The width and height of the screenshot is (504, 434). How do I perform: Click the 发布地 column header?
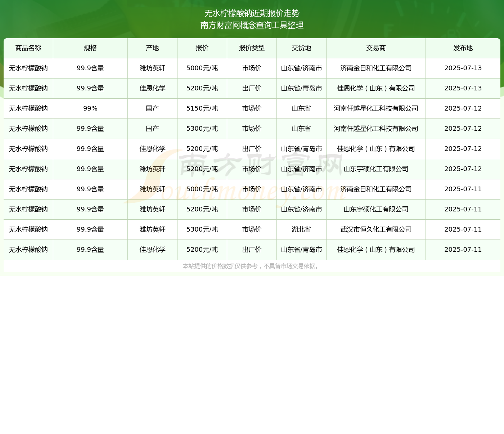[463, 48]
